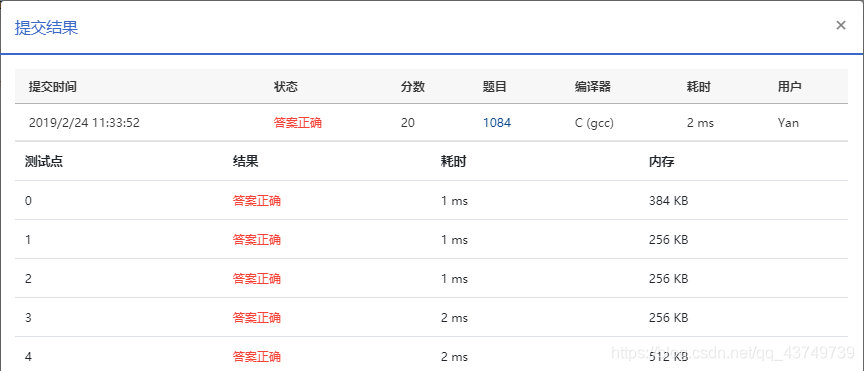Screen dimensions: 864x371
Task: Click the 2 ms time for test point 3
Action: click(454, 318)
